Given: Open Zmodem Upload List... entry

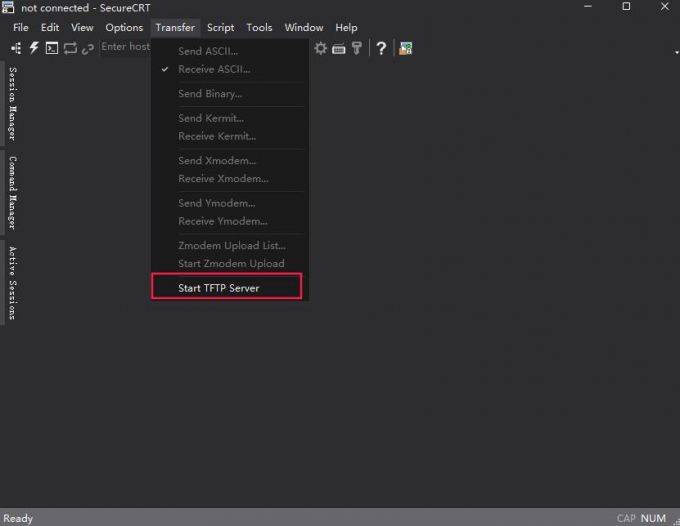Looking at the screenshot, I should pos(229,245).
